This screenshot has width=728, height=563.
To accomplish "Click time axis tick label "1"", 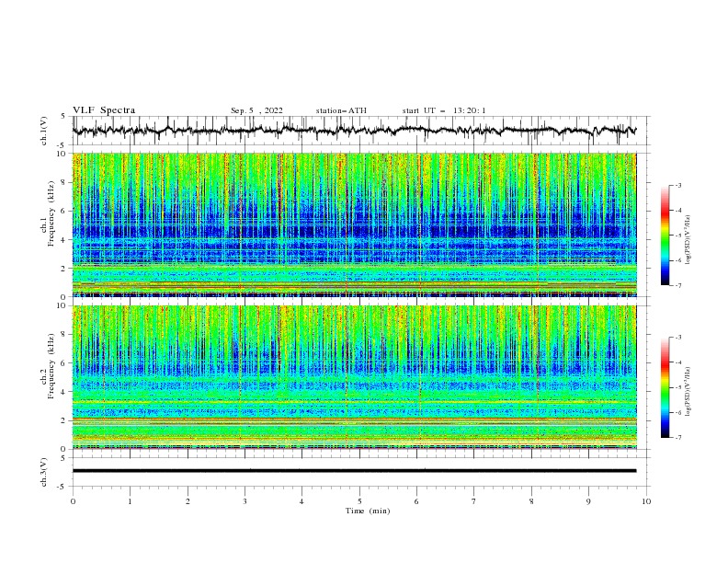I will pos(130,501).
